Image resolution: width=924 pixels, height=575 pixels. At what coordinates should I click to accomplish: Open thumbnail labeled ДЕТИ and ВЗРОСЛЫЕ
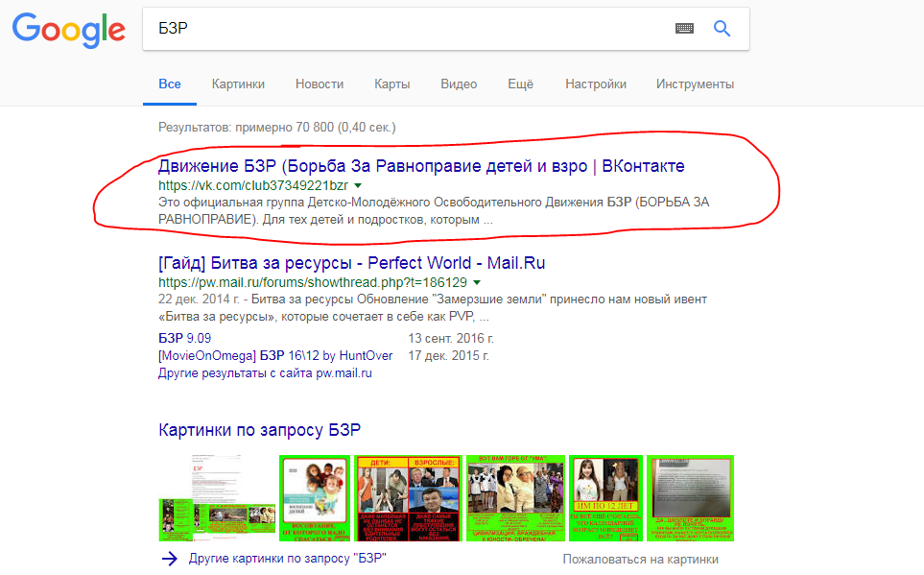409,498
